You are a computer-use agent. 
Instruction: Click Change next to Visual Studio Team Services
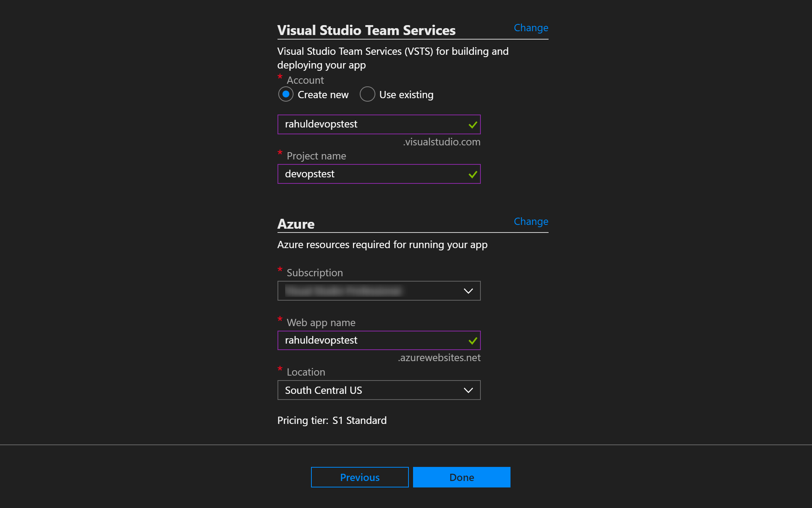click(x=531, y=27)
